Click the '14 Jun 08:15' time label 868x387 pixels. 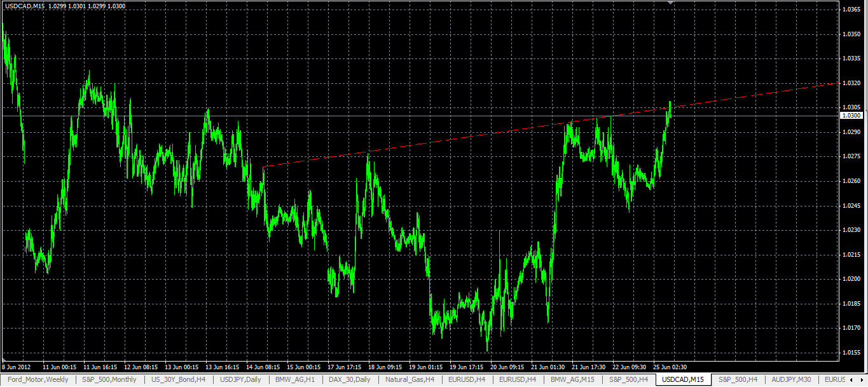[x=263, y=367]
